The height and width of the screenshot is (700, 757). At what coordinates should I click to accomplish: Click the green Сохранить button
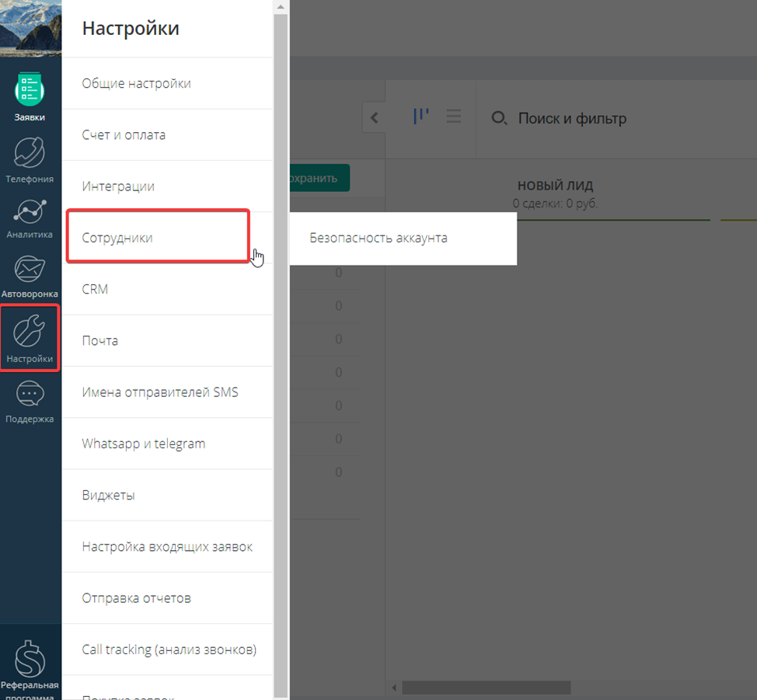click(x=319, y=178)
